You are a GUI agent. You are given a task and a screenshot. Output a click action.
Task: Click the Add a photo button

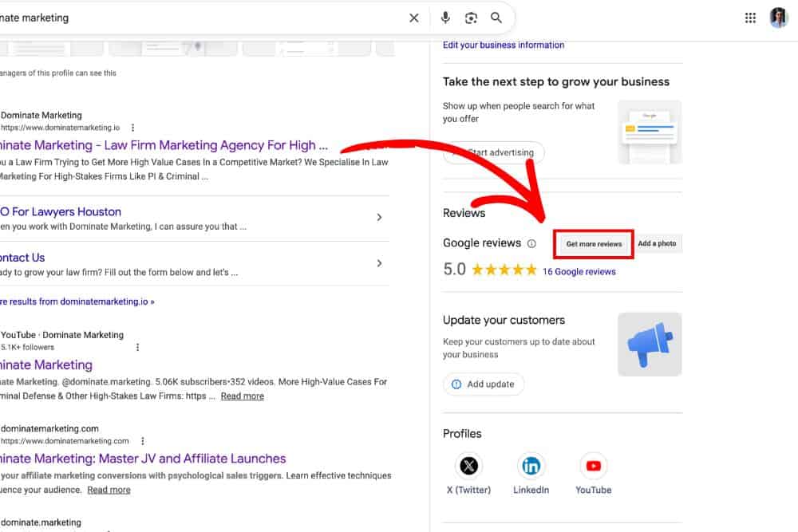[657, 243]
